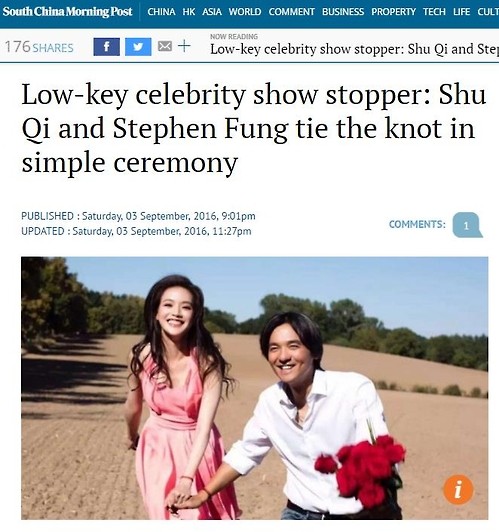Open the LIFE section
This screenshot has width=499, height=532.
(x=461, y=12)
